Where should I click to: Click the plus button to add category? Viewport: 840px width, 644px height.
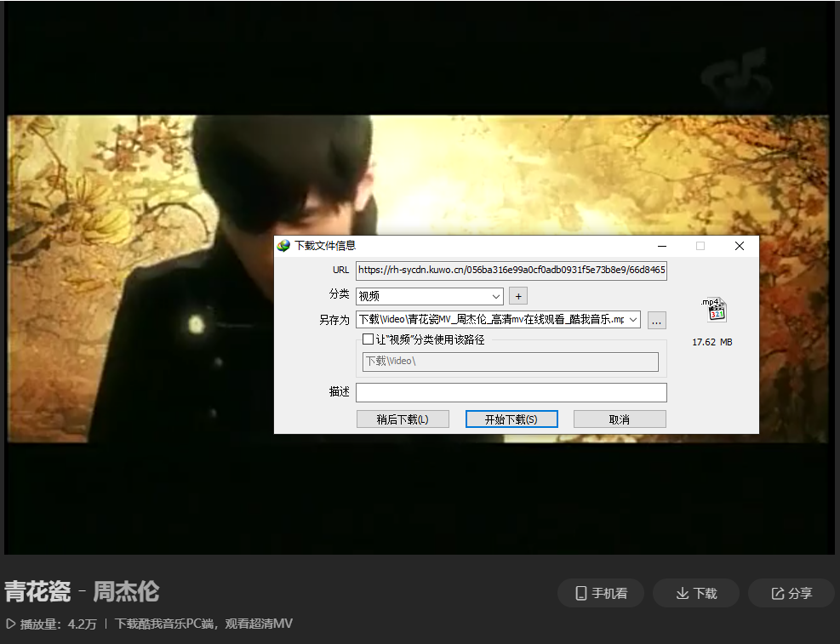518,296
